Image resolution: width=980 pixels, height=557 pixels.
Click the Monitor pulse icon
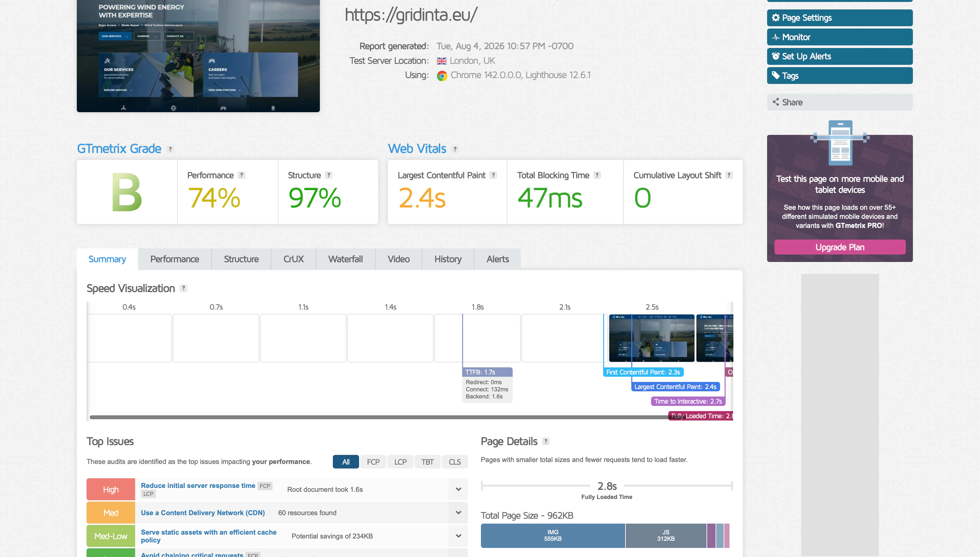coord(776,37)
